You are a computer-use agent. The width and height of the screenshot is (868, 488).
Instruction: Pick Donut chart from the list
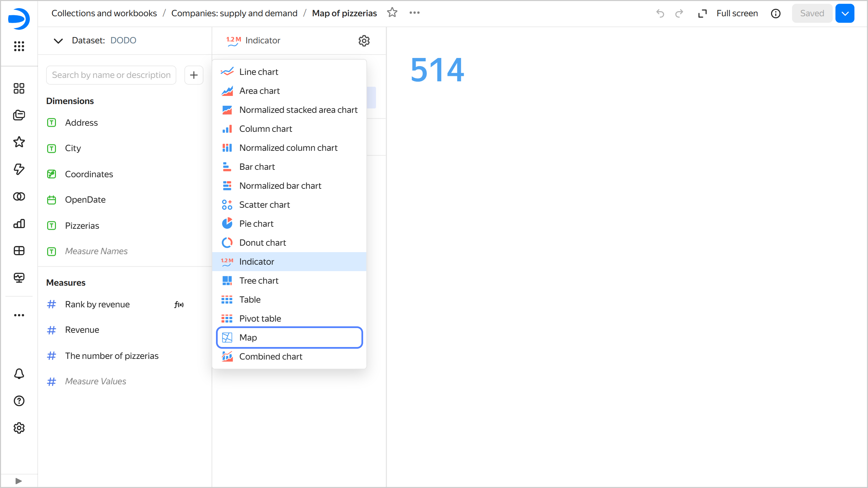[x=262, y=243]
